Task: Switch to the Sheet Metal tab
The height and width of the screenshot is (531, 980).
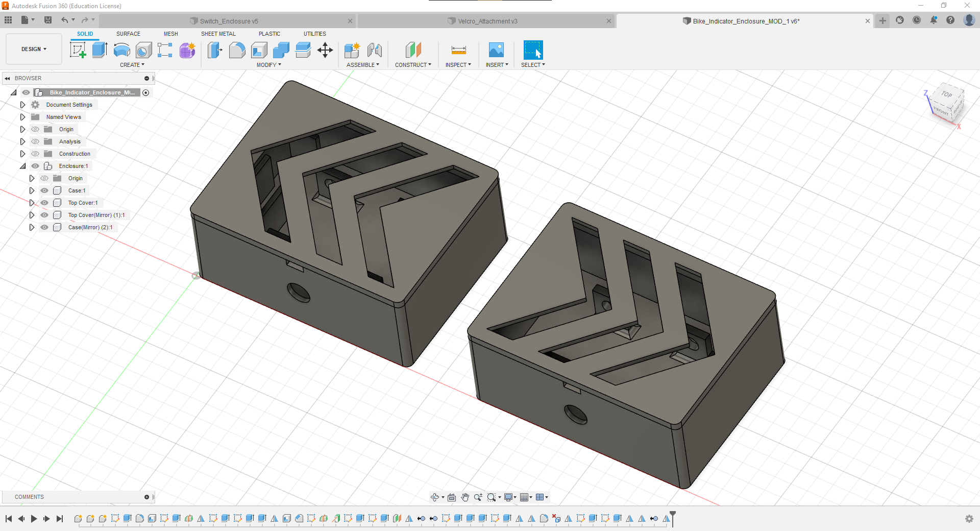Action: coord(218,34)
